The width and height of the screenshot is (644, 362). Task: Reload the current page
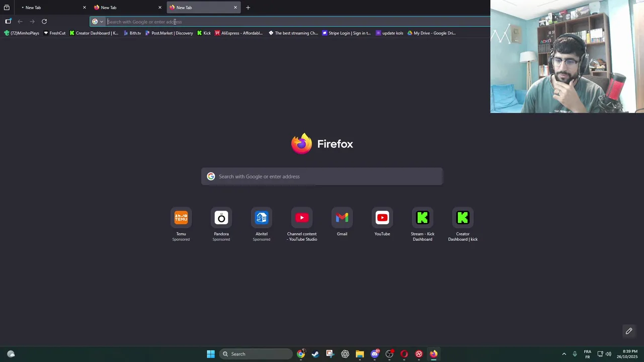pyautogui.click(x=44, y=21)
